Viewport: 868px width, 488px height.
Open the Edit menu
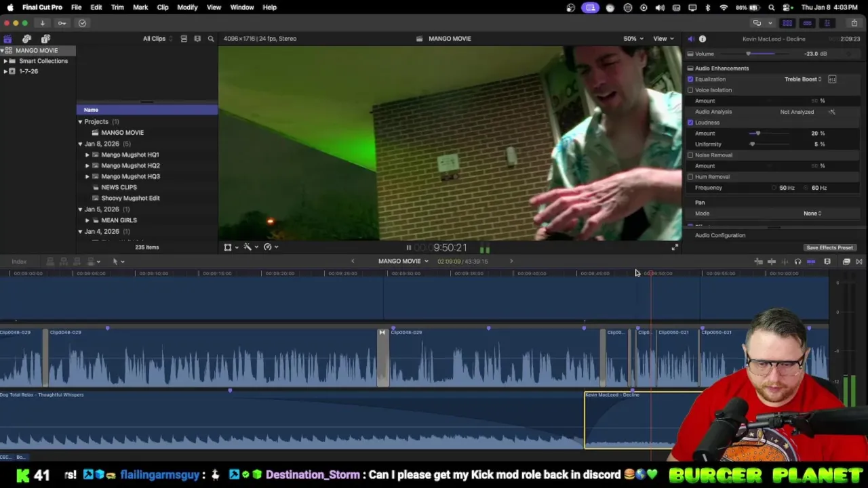pos(96,7)
